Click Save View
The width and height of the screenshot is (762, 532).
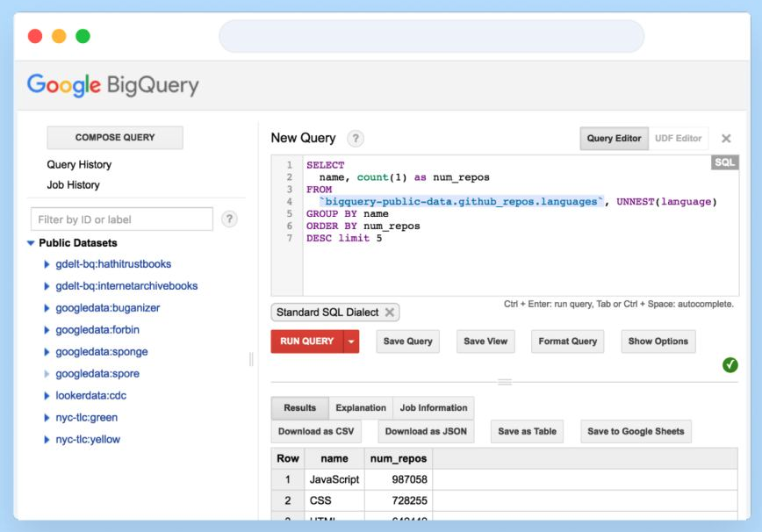485,341
